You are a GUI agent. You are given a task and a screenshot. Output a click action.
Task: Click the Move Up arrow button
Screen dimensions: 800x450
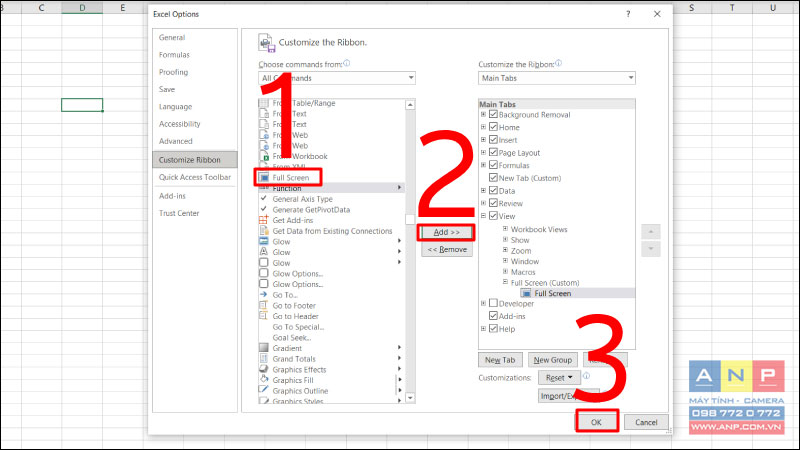[651, 232]
